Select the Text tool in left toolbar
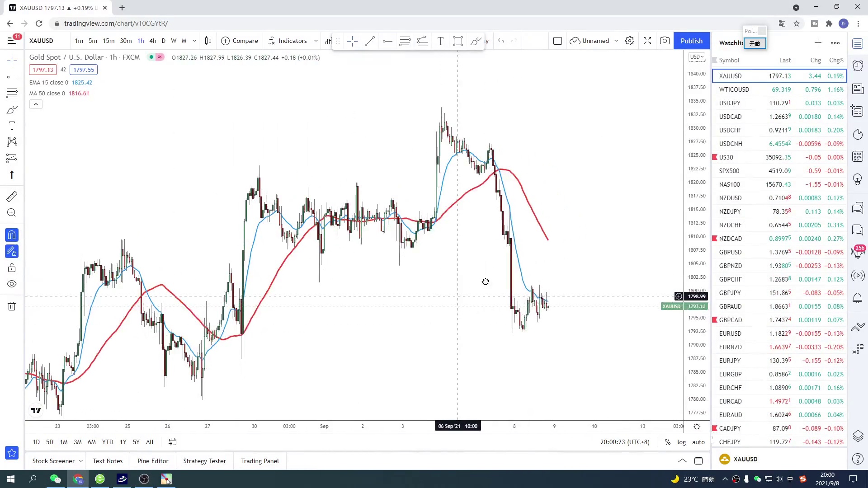 [x=12, y=126]
